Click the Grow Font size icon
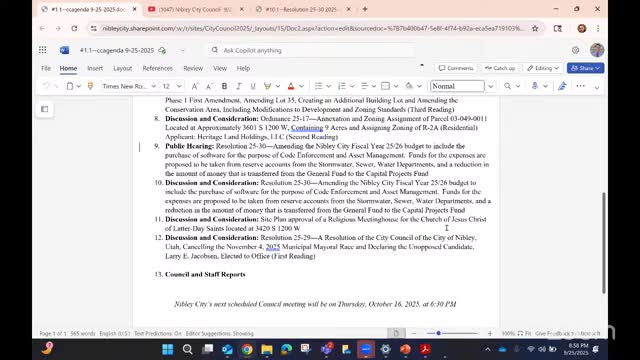Viewport: 640px width, 360px height. (195, 86)
